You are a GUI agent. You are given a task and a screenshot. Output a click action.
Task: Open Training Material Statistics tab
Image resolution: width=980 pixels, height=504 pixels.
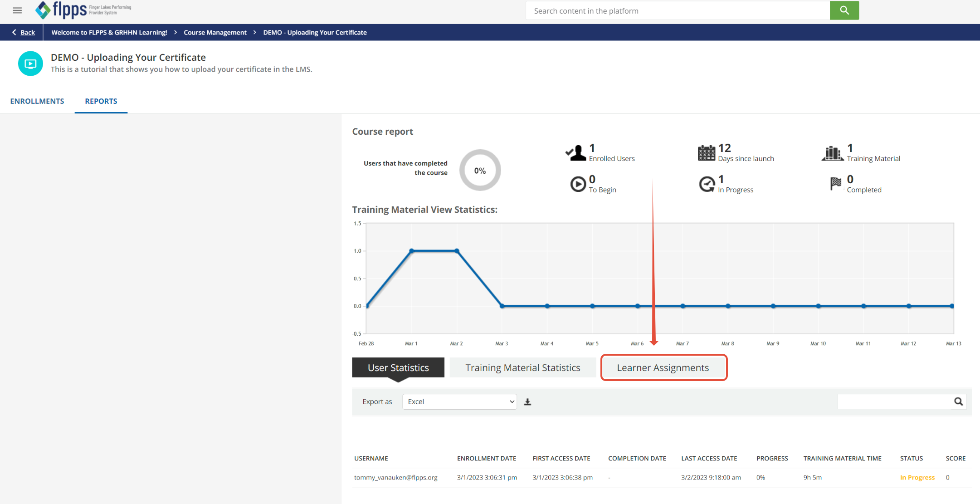[x=522, y=367]
